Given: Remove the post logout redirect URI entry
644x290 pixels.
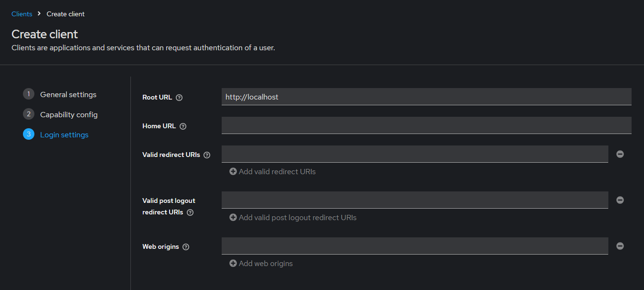Looking at the screenshot, I should [x=620, y=200].
